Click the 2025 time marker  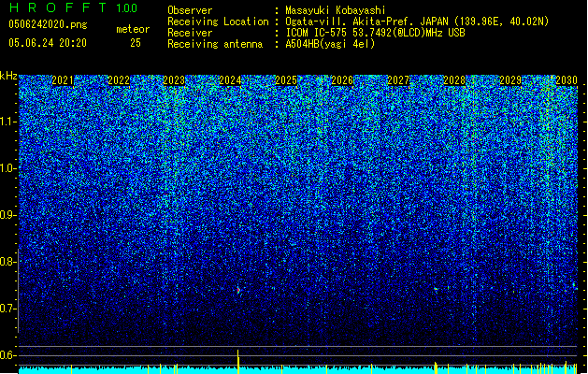[x=286, y=80]
